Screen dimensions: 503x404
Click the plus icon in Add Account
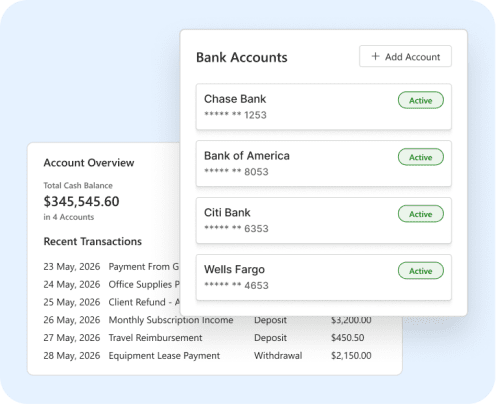click(x=375, y=56)
